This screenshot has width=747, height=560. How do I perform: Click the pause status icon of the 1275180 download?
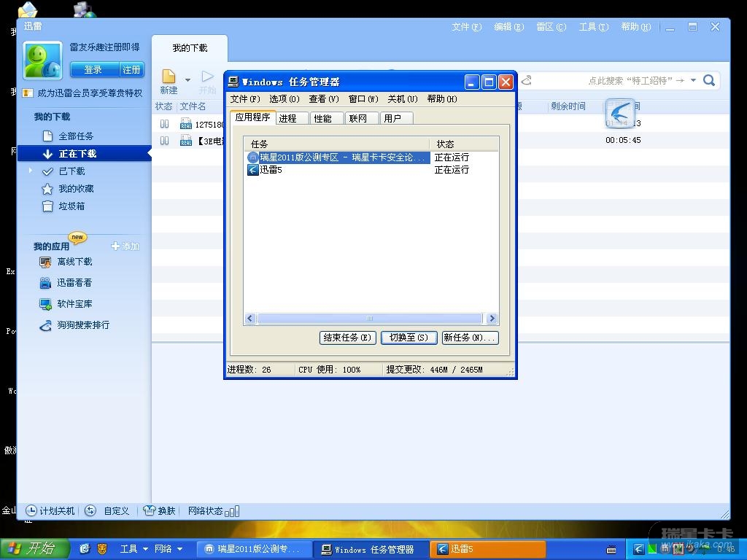pyautogui.click(x=164, y=124)
